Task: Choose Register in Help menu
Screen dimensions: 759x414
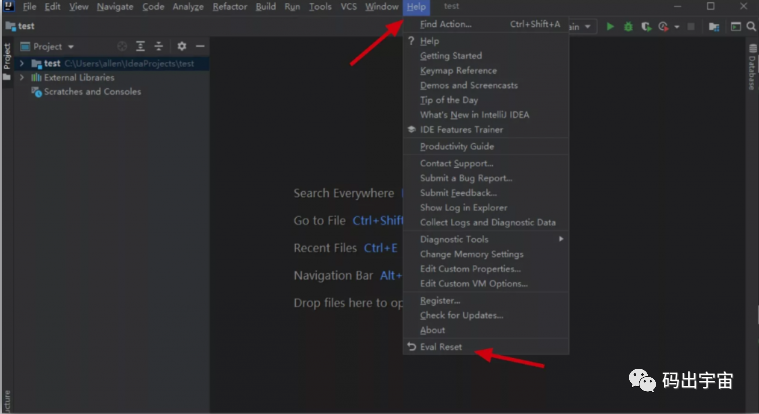Action: (486, 301)
